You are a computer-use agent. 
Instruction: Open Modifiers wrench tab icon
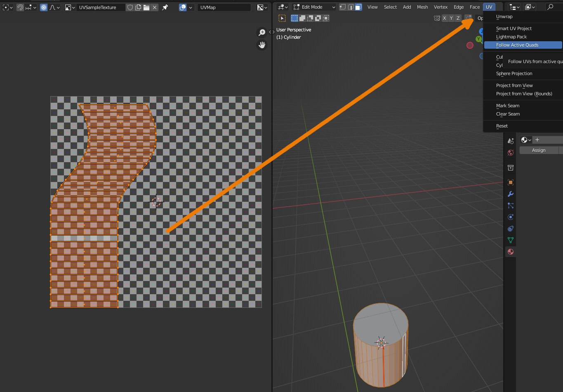coord(511,194)
